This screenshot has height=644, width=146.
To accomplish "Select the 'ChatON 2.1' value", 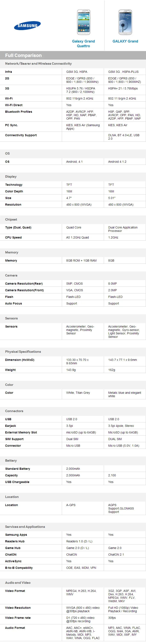I will click(116, 555).
